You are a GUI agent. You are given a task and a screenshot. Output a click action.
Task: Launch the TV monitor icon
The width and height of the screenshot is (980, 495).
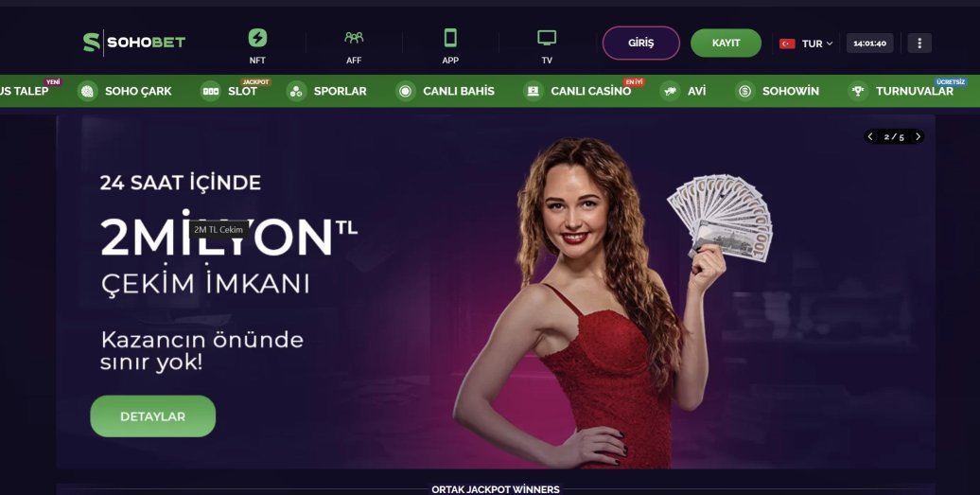tap(547, 38)
